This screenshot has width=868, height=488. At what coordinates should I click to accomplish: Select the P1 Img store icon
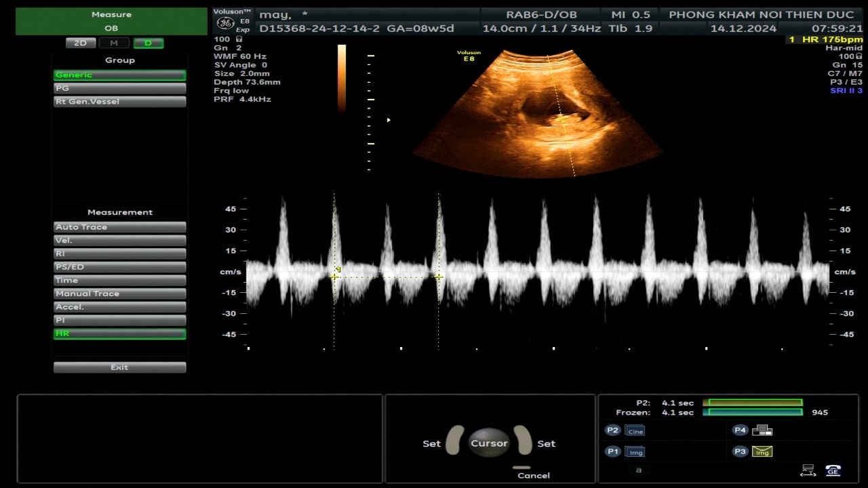coord(635,452)
